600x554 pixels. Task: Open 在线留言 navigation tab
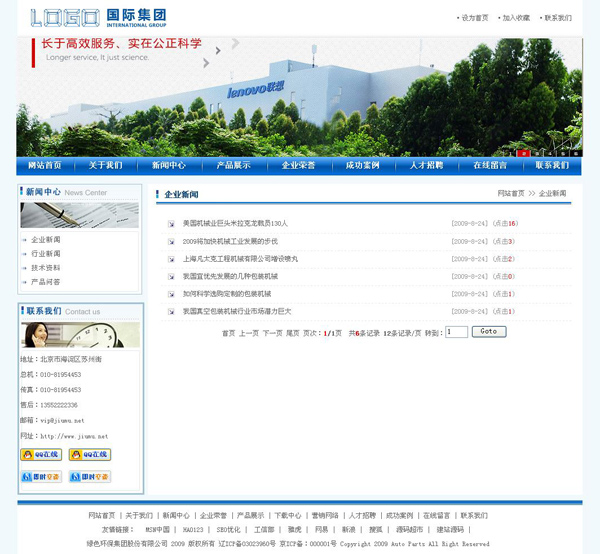[x=490, y=166]
